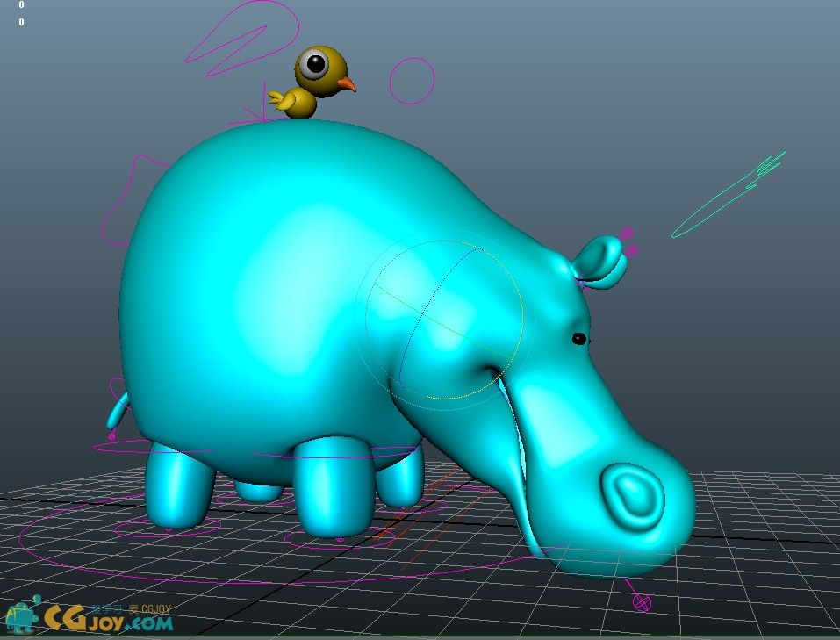The image size is (840, 640).
Task: Click the hippo's black eye
Action: (x=579, y=338)
